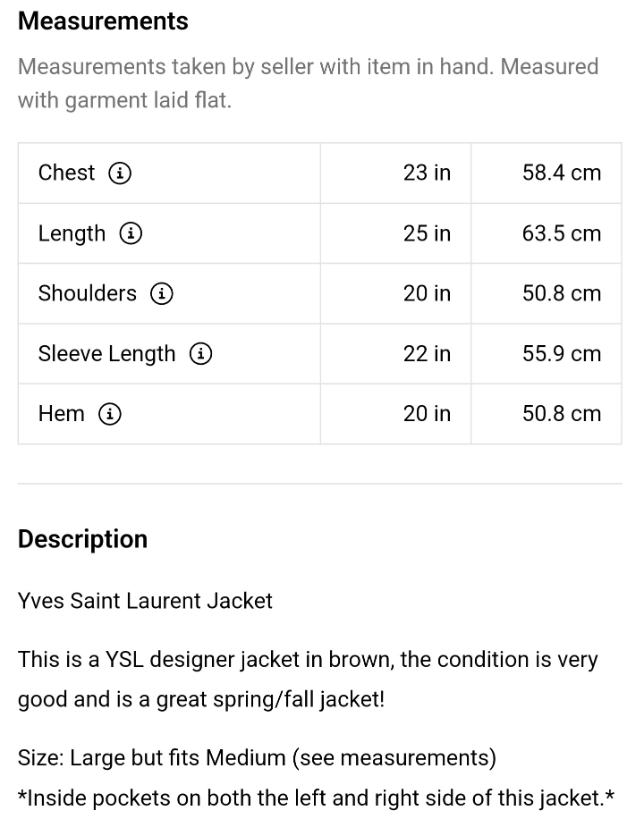Viewport: 644px width, 836px height.
Task: Click the 58.4 cm chest value
Action: click(562, 173)
